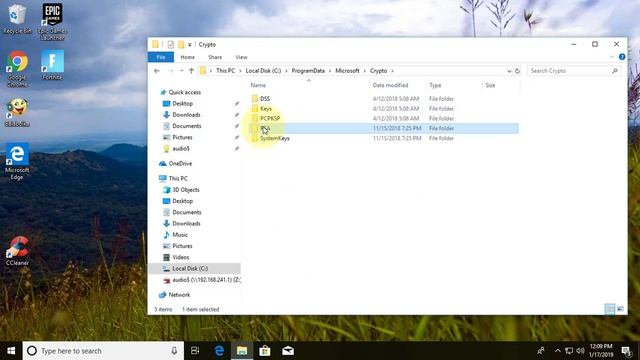The height and width of the screenshot is (360, 640).
Task: Open Microsoft Store from the taskbar
Action: (265, 351)
